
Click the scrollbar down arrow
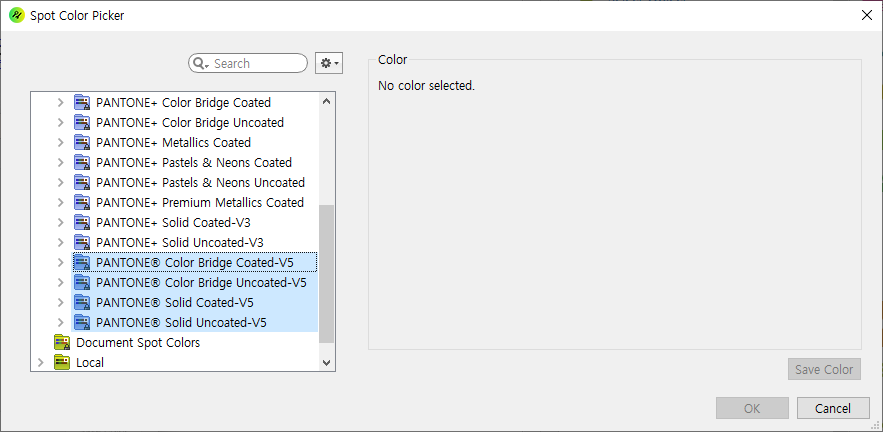327,363
